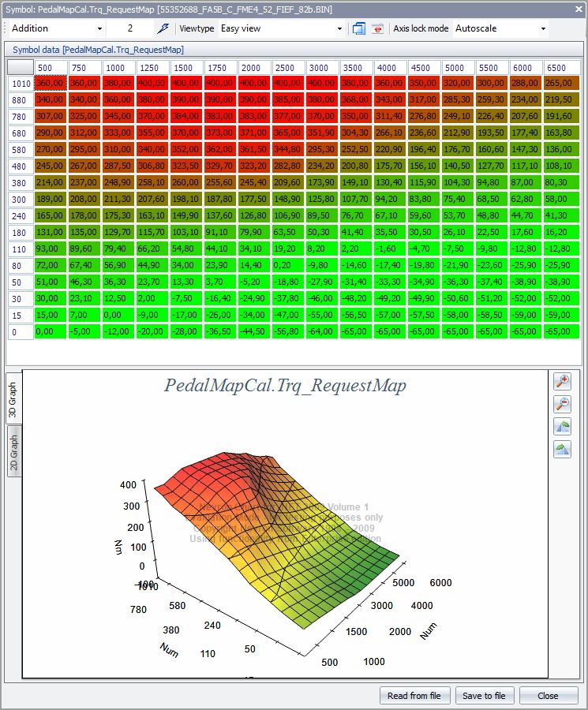The width and height of the screenshot is (588, 710).
Task: Select cell 384,00 in row 780
Action: point(186,117)
